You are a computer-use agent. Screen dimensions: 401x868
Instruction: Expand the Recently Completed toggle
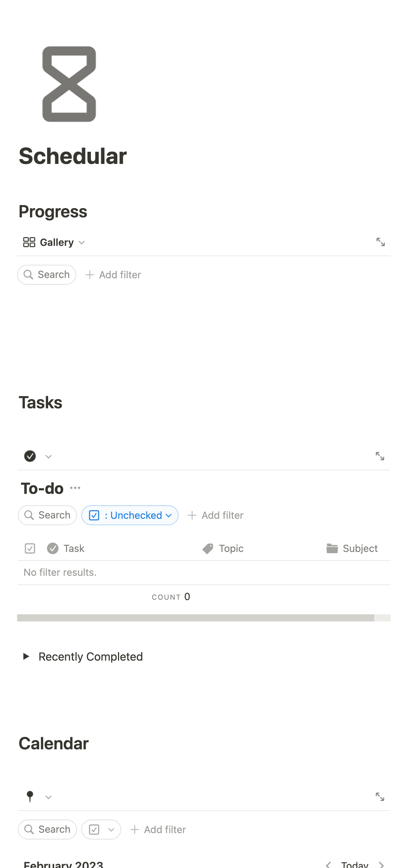coord(26,656)
